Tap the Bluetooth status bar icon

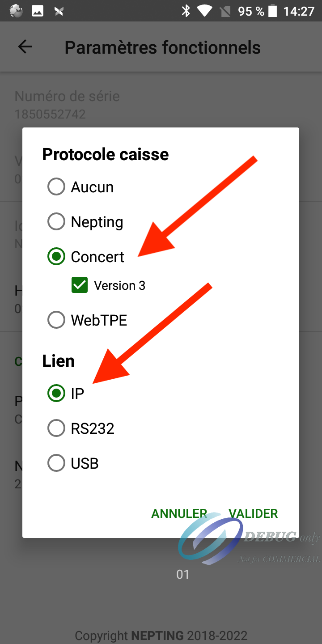tap(186, 11)
